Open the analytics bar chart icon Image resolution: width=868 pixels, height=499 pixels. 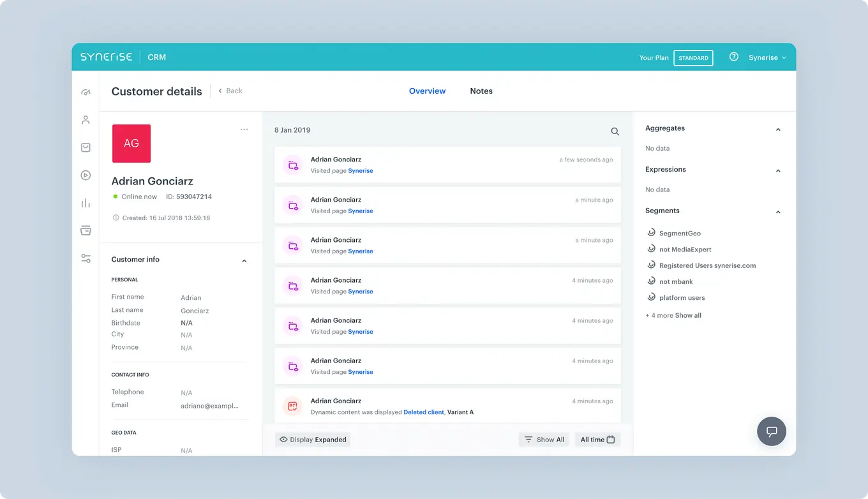tap(86, 202)
